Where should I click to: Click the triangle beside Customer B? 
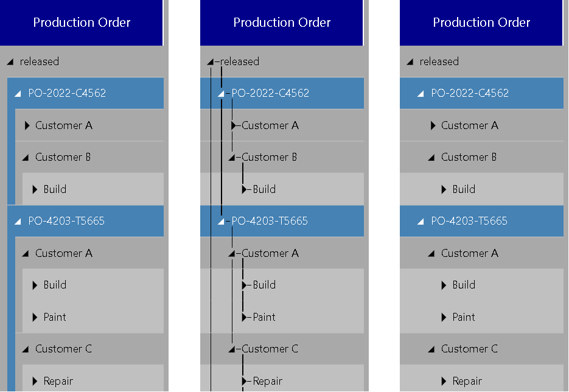(25, 157)
